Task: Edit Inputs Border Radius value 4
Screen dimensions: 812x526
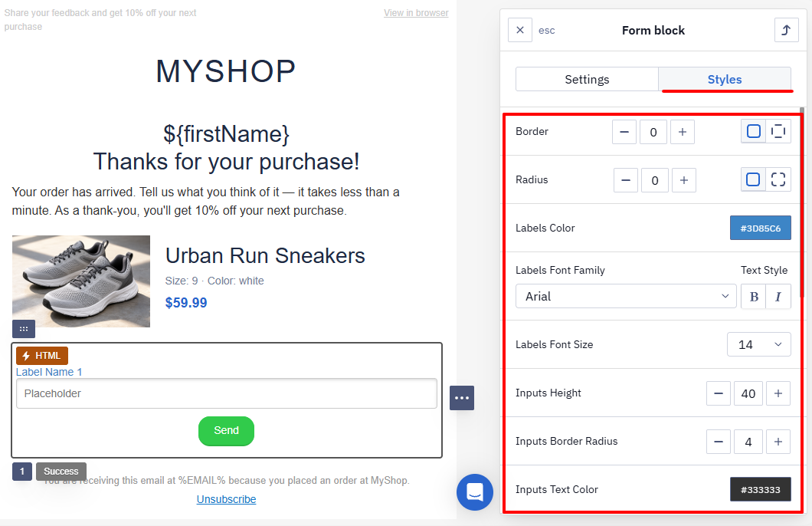Action: 748,442
